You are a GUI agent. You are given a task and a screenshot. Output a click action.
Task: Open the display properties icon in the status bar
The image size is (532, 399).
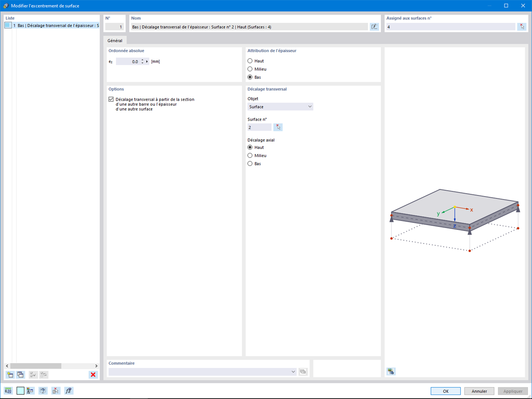[30, 391]
